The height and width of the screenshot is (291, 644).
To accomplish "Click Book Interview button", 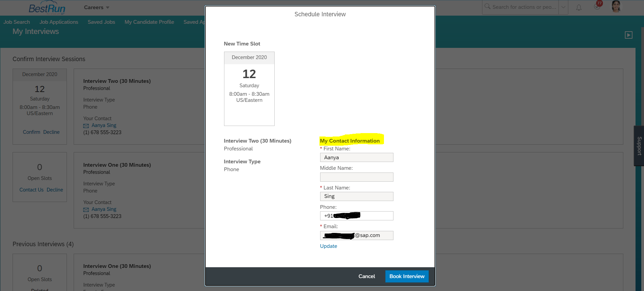I will pyautogui.click(x=407, y=276).
